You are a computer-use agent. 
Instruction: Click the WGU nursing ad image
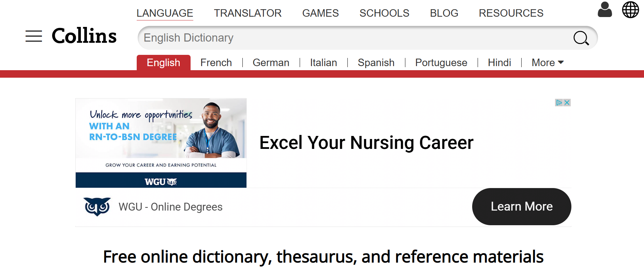click(161, 143)
